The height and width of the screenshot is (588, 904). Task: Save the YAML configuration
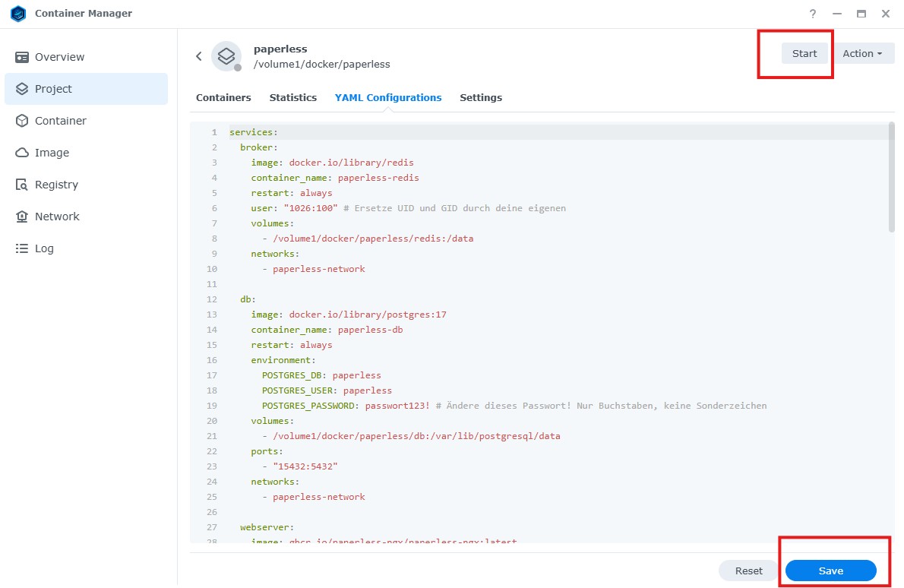tap(830, 571)
